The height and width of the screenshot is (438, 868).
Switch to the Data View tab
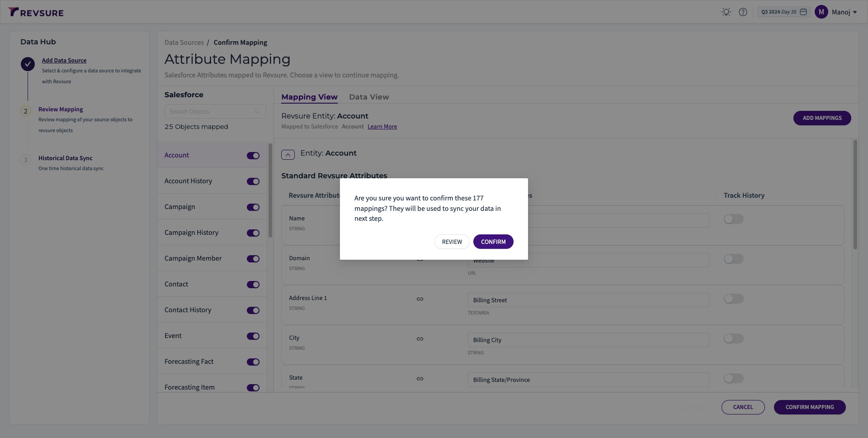tap(369, 97)
